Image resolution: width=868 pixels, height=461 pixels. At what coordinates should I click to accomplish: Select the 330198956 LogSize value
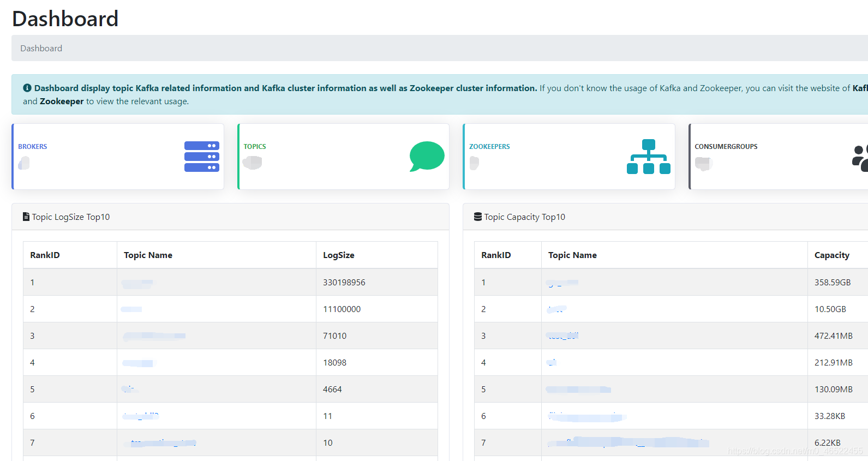344,283
